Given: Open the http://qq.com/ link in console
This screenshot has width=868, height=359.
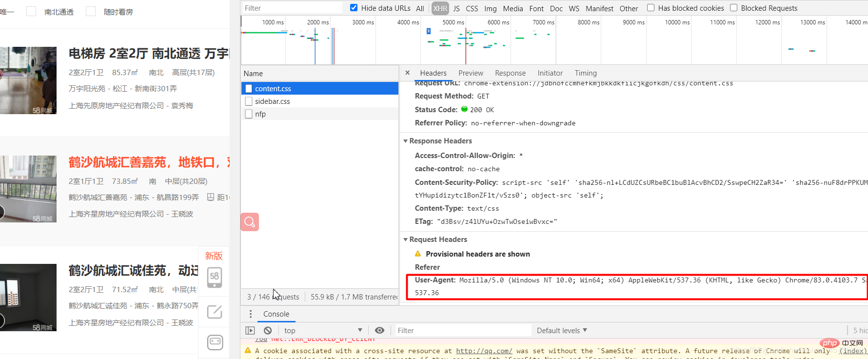Looking at the screenshot, I should (484, 351).
